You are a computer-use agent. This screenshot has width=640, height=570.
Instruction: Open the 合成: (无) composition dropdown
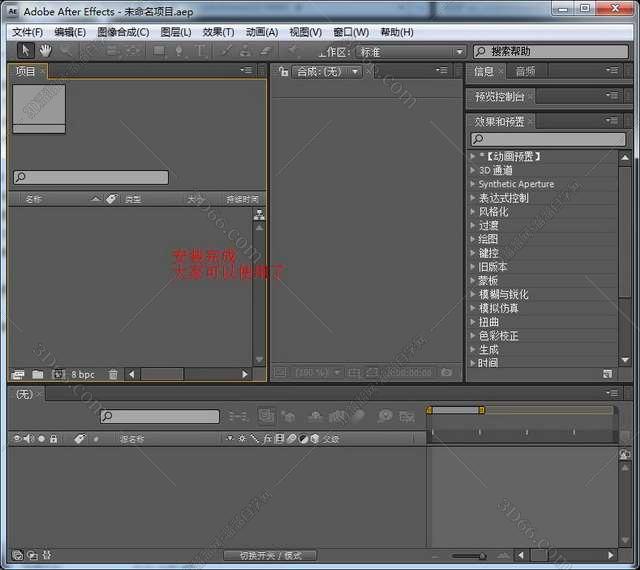point(327,72)
